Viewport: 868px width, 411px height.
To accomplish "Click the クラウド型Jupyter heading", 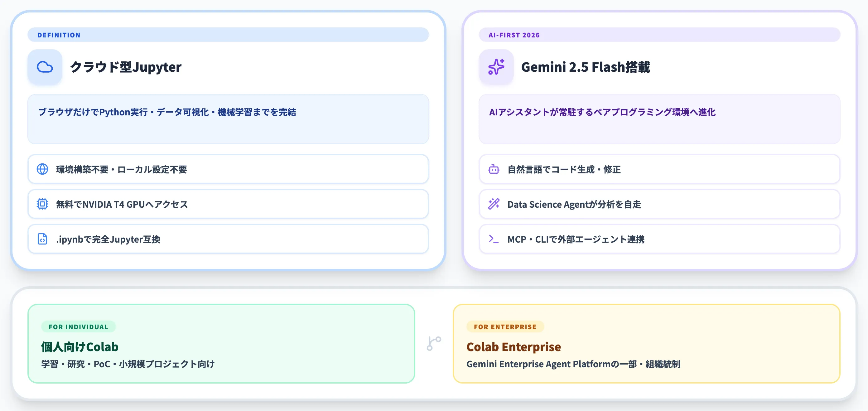I will pos(126,67).
